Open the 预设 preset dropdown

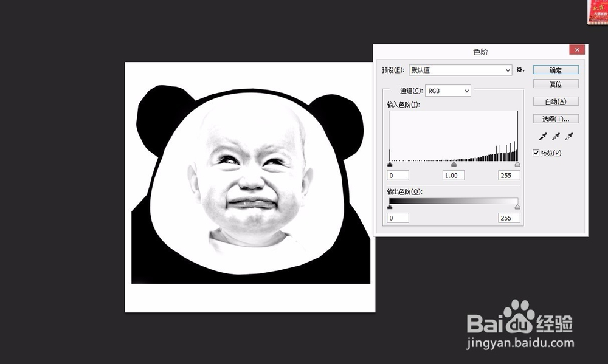point(460,70)
